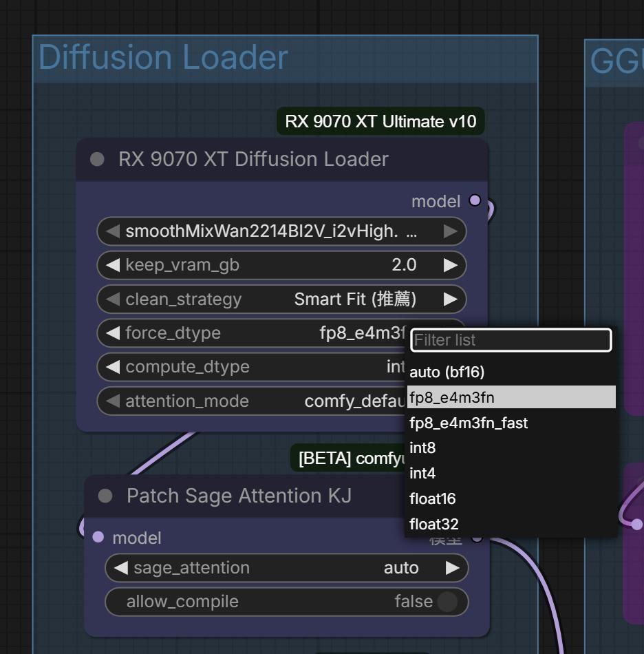This screenshot has width=644, height=654.
Task: Select int4 dtype option
Action: (511, 473)
